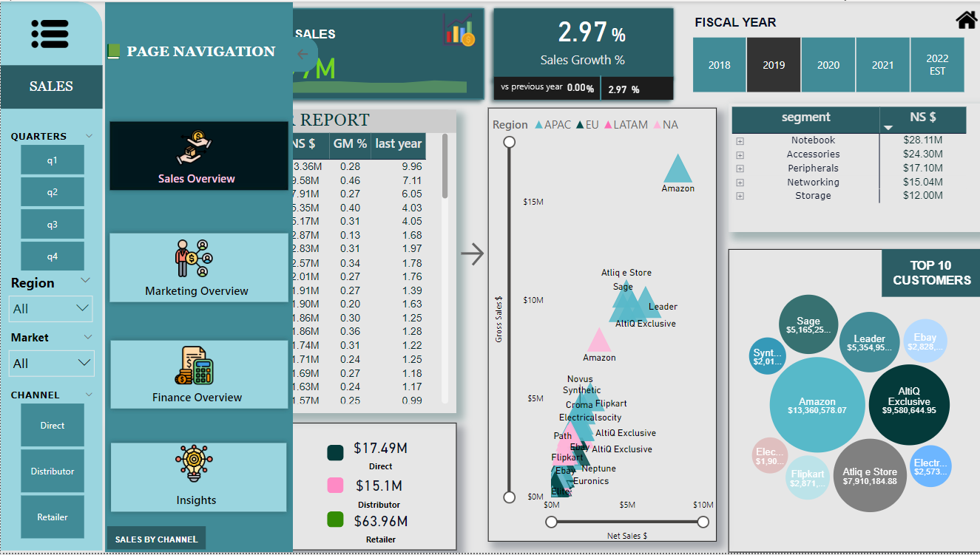Screen dimensions: 980x555
Task: Open the Region dropdown
Action: 51,309
